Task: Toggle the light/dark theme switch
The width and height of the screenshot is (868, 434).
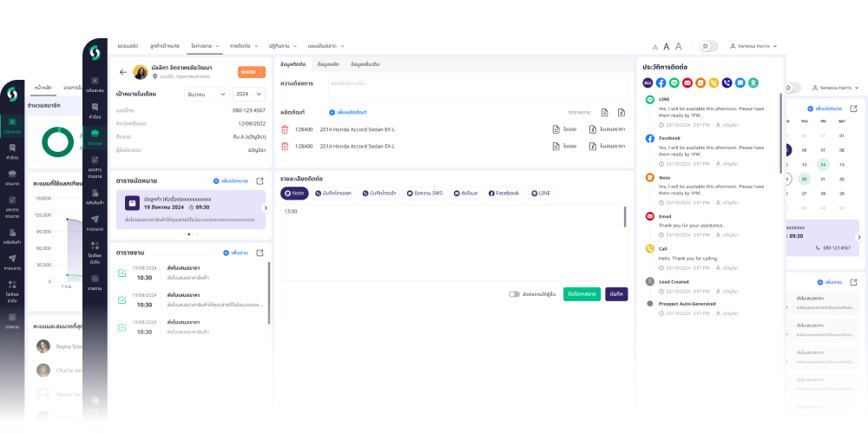Action: (708, 46)
